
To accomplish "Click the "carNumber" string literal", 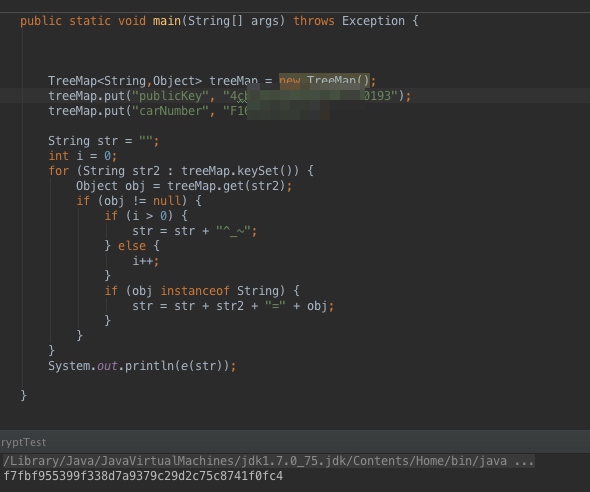I will point(170,111).
